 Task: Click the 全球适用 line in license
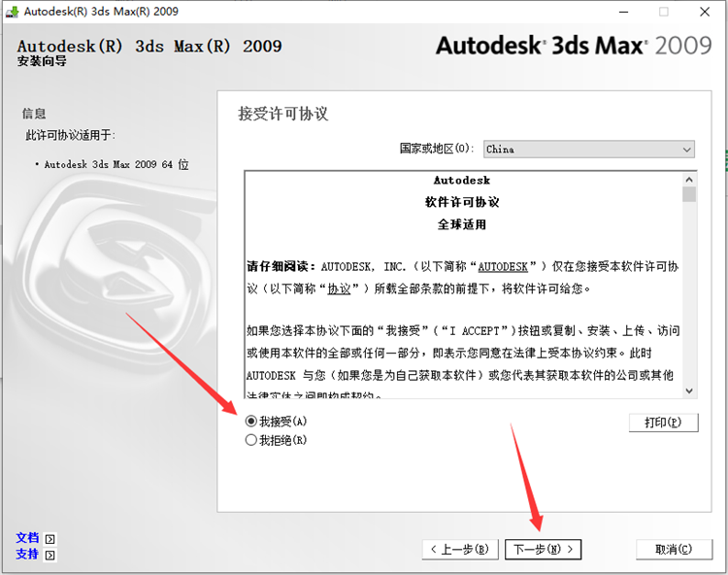click(x=462, y=224)
